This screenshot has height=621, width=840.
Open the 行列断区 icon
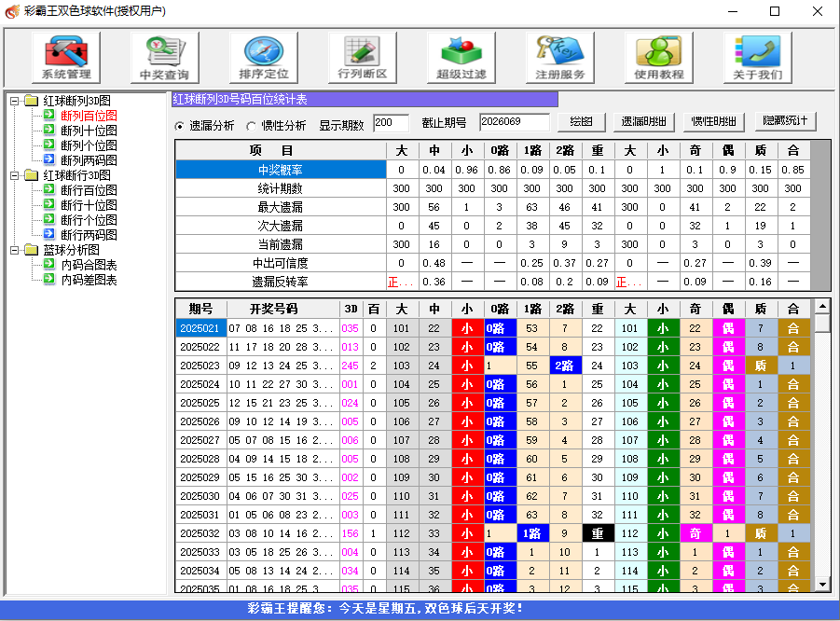363,57
